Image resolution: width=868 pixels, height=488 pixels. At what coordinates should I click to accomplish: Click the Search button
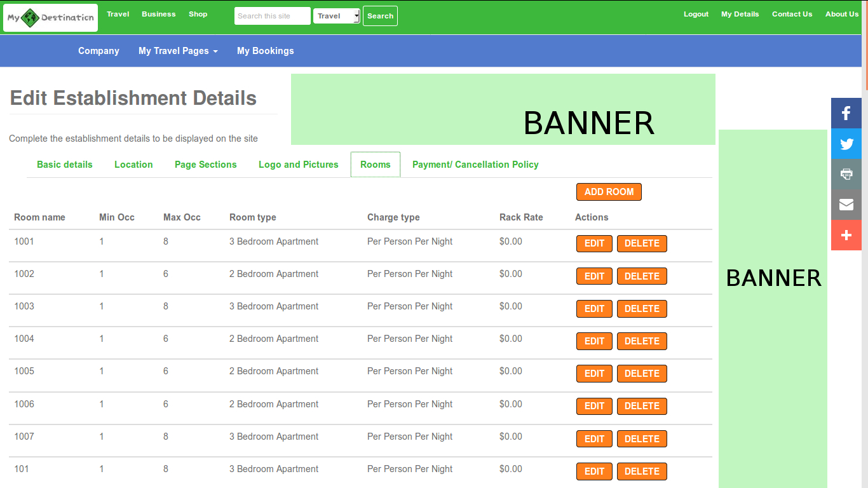pos(380,16)
